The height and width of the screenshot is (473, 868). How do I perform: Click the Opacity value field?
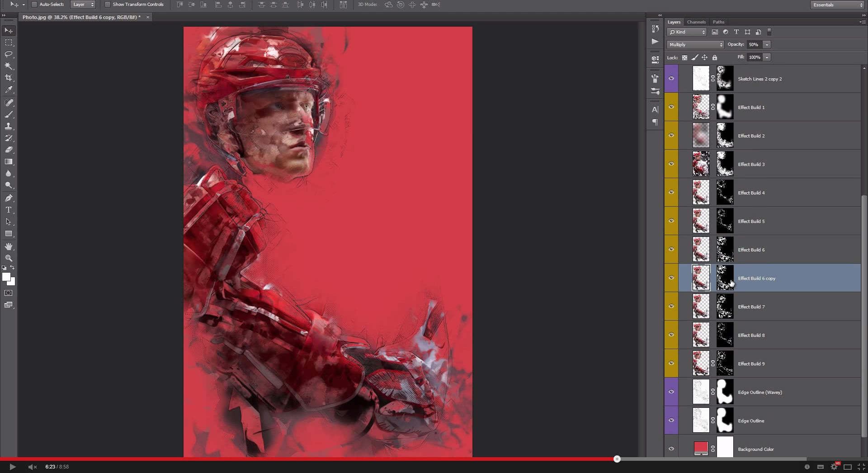click(754, 44)
